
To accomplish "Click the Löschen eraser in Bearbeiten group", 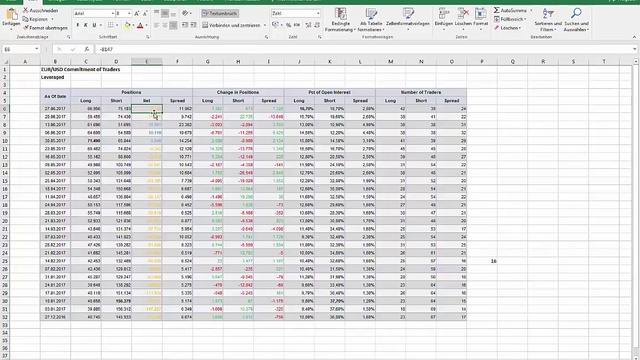I will (x=508, y=28).
